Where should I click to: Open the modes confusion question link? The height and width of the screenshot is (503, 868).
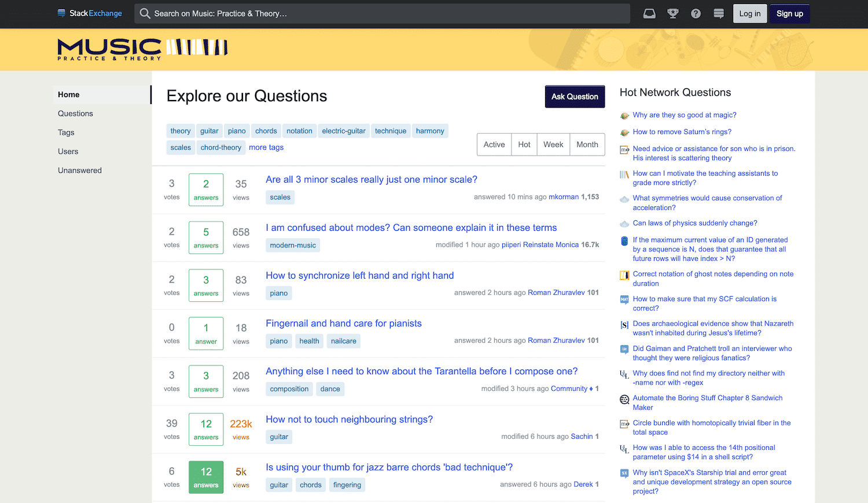[411, 227]
